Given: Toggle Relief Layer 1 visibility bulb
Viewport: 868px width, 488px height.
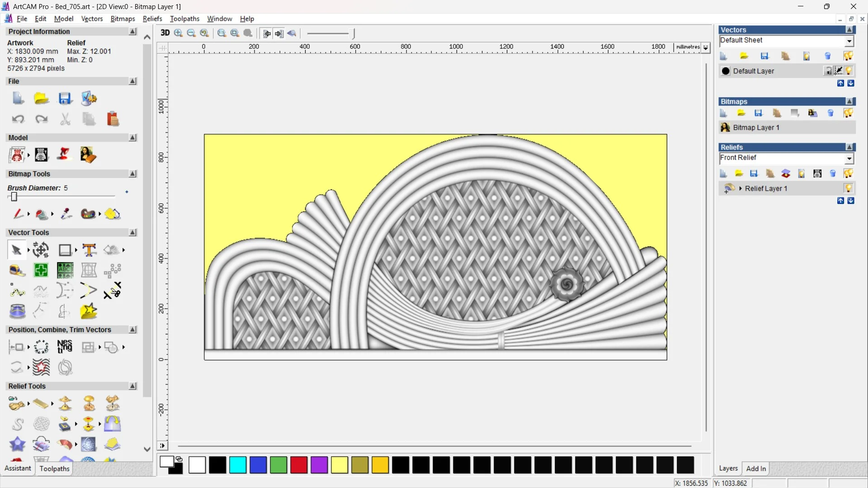Looking at the screenshot, I should click(849, 188).
